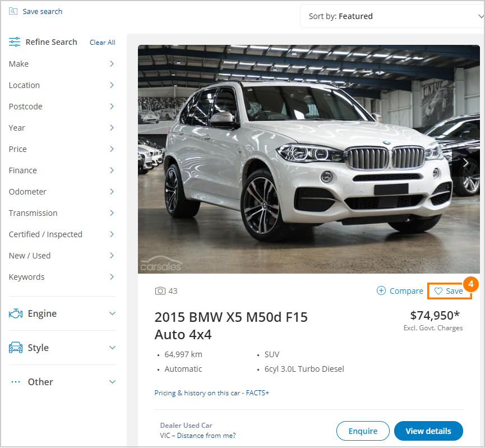Expand the Finance filter
The image size is (485, 448).
62,170
